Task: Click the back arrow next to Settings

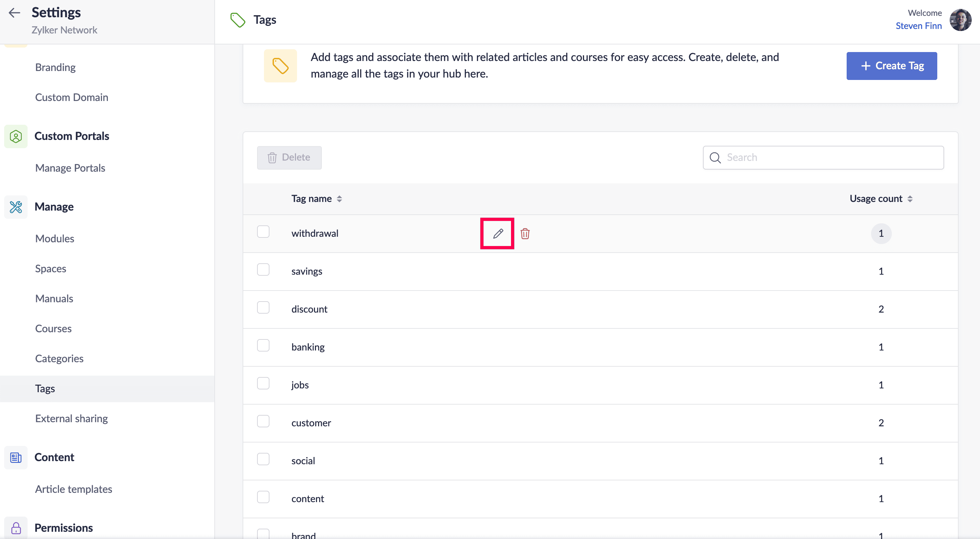Action: click(x=14, y=12)
